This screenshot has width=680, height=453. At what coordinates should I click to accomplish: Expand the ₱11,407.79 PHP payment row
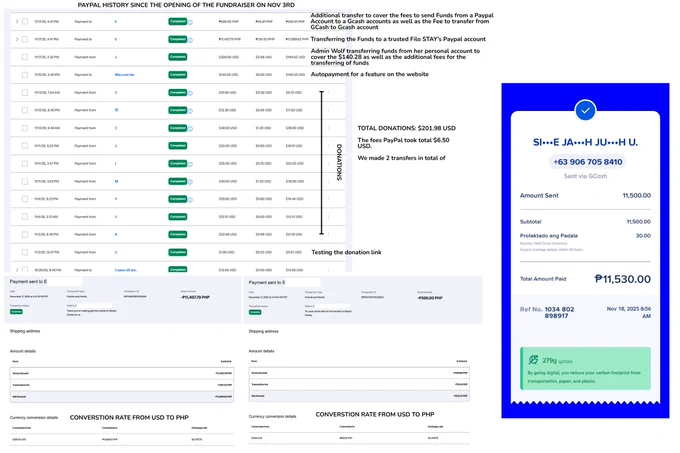(x=16, y=39)
